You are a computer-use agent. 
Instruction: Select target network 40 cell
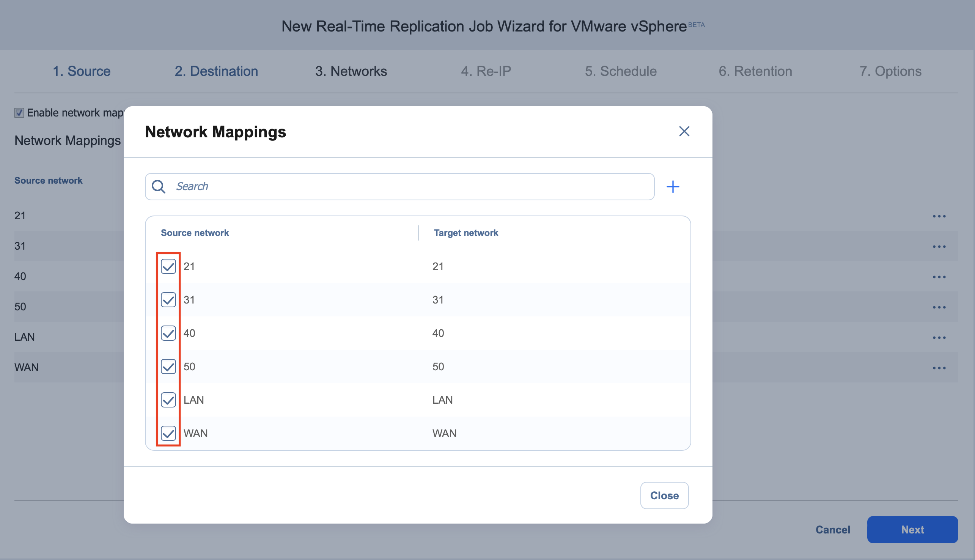point(438,333)
